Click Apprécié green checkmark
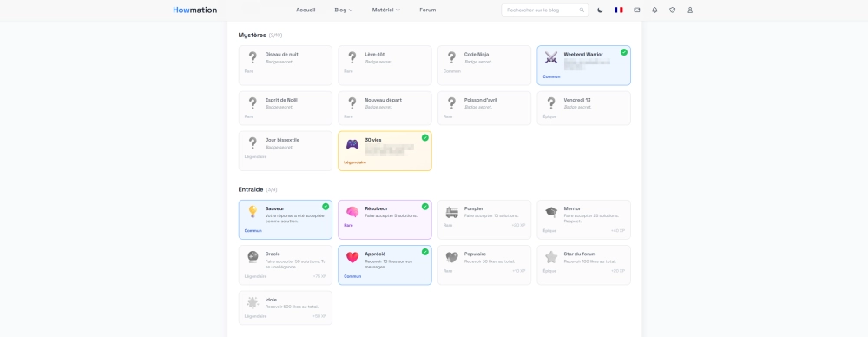This screenshot has height=337, width=868. [x=425, y=252]
